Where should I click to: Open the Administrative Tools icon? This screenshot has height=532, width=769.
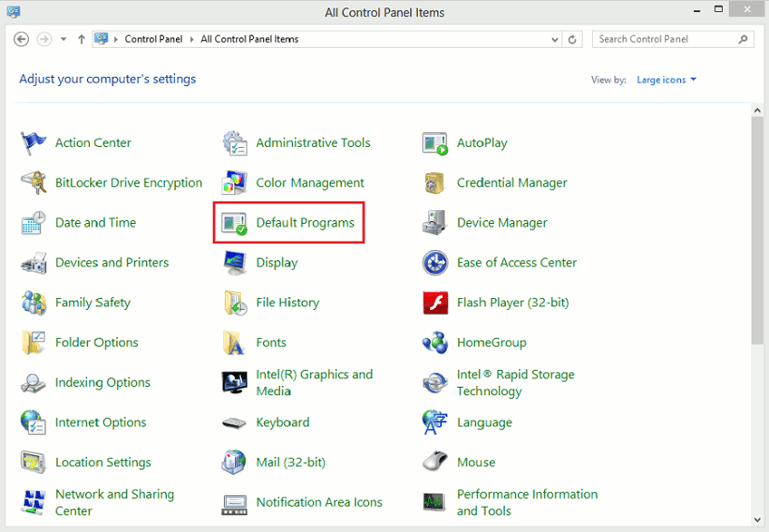click(235, 142)
